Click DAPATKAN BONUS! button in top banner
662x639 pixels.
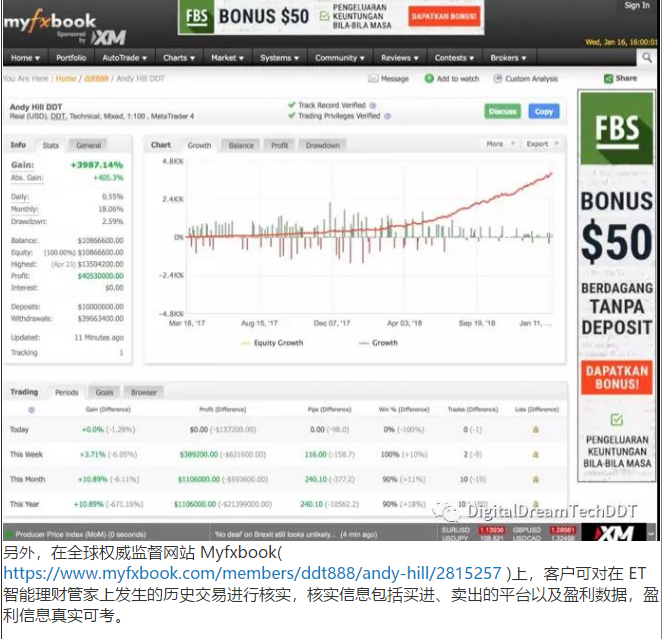click(x=444, y=16)
